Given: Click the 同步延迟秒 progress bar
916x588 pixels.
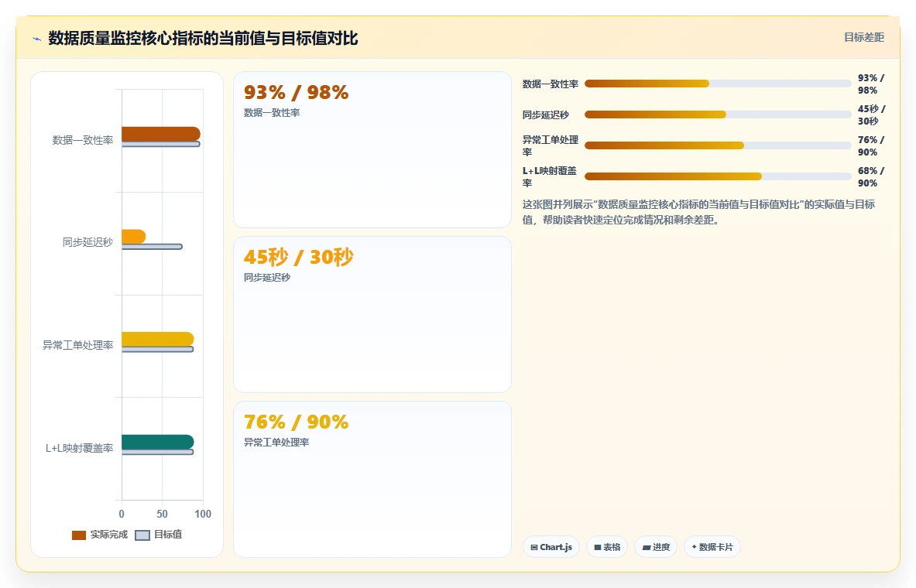Looking at the screenshot, I should (x=718, y=115).
